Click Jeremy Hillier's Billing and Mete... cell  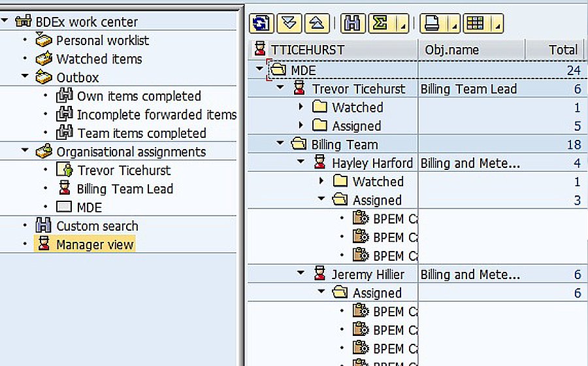(x=470, y=274)
